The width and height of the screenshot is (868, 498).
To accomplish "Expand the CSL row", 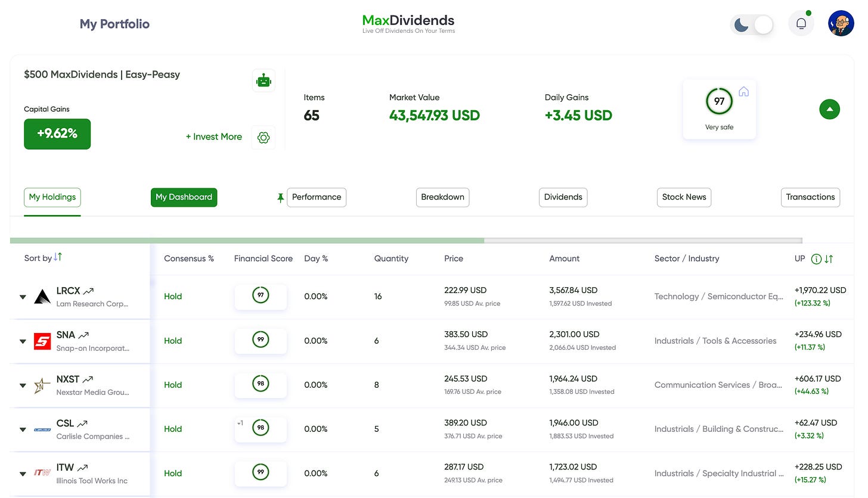I will pyautogui.click(x=23, y=429).
